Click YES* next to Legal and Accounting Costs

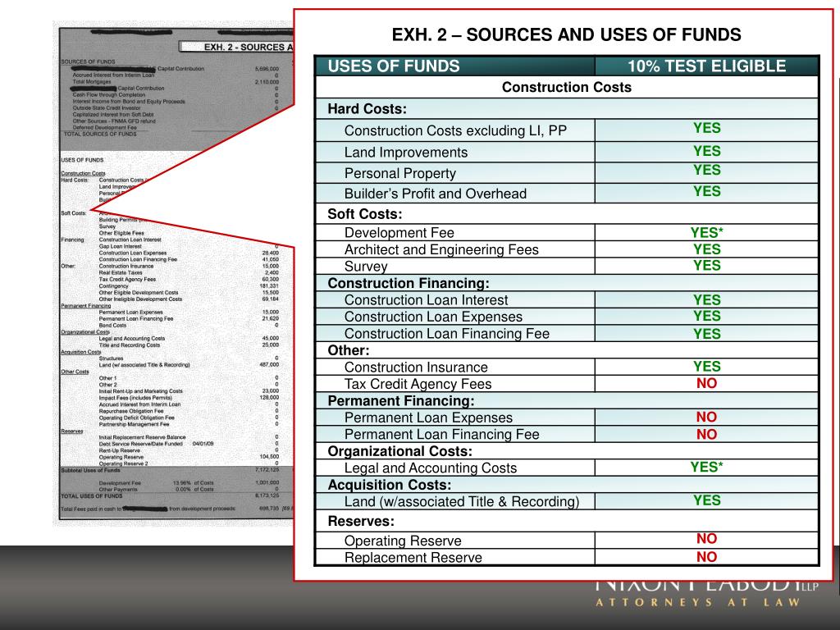706,467
